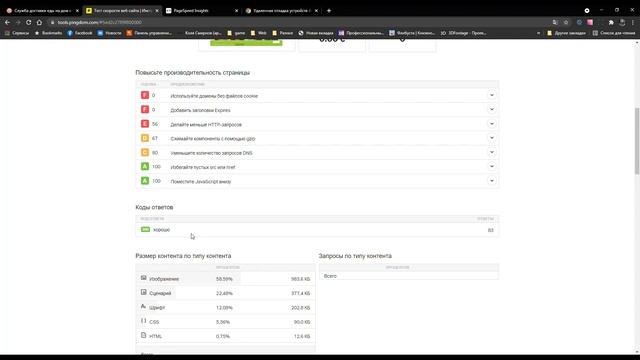This screenshot has height=360, width=640.
Task: Open the Web bookmarks folder
Action: coord(258,33)
